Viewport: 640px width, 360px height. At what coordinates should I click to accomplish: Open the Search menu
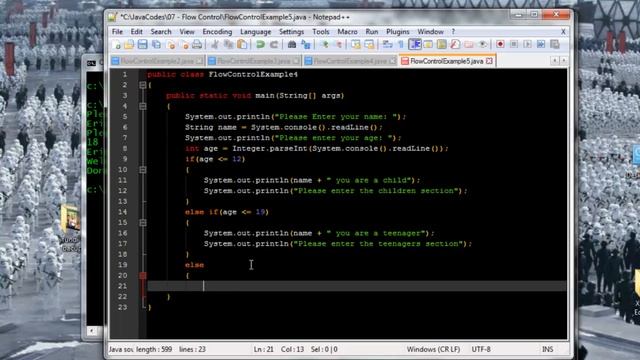coord(161,31)
